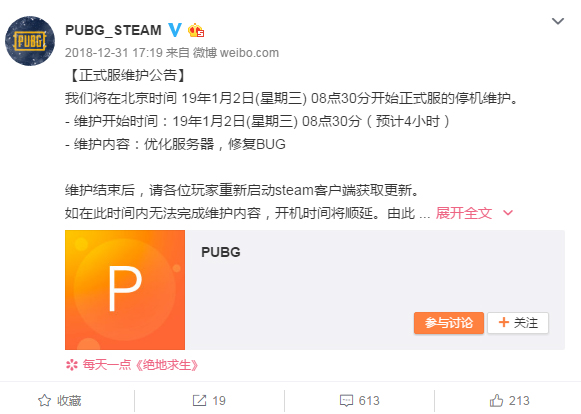Like the post with thumbs-up icon
Viewport: 581px width, 414px height.
pos(496,401)
